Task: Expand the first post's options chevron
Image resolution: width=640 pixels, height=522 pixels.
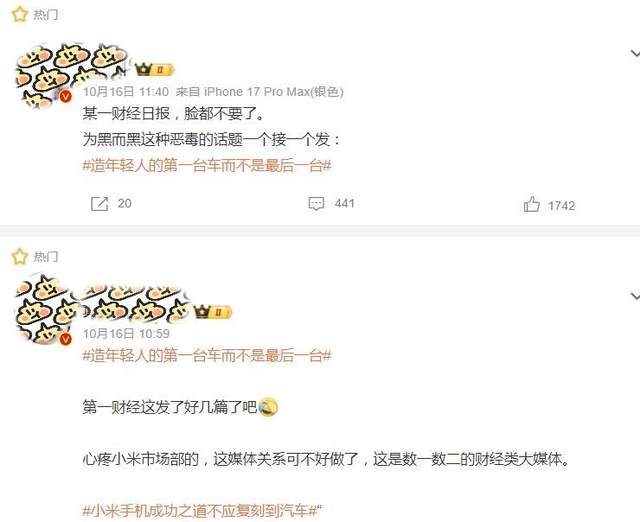Action: [635, 53]
